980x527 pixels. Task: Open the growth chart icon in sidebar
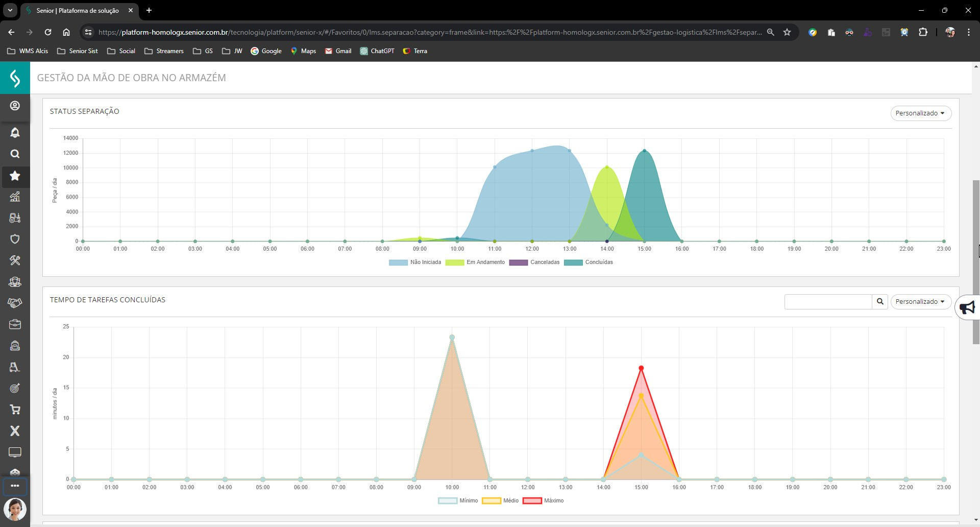pyautogui.click(x=15, y=197)
